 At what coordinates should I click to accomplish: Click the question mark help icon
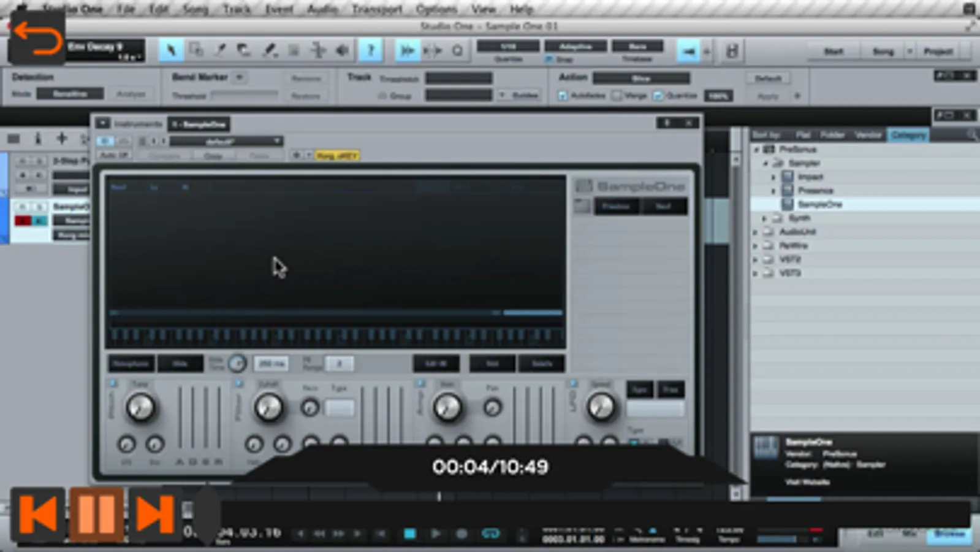pos(370,50)
